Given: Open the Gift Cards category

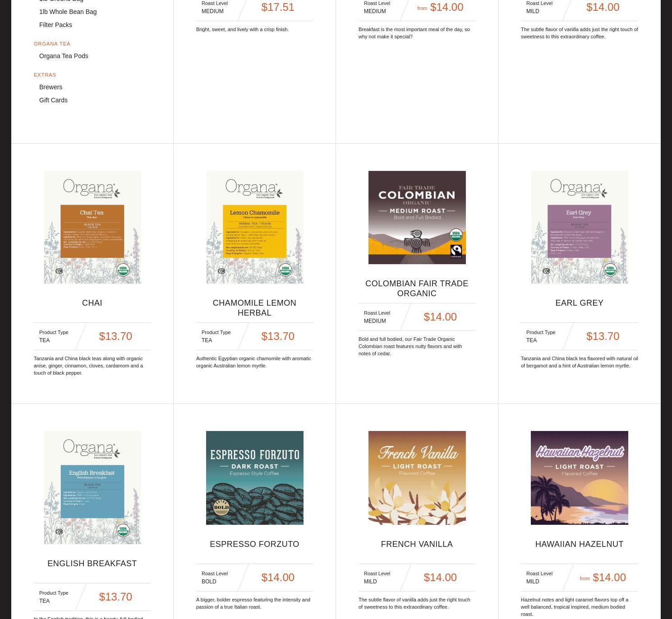Looking at the screenshot, I should point(53,100).
